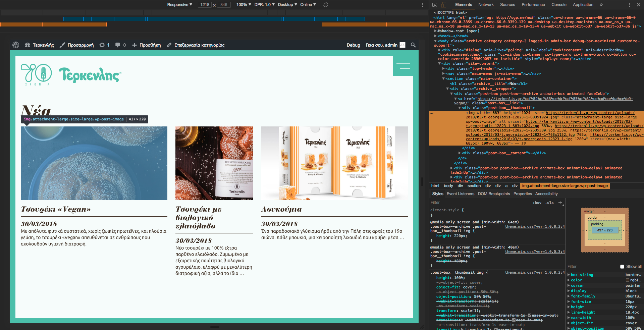Click the Styles pane Filter field
The height and width of the screenshot is (330, 644).
(480, 203)
